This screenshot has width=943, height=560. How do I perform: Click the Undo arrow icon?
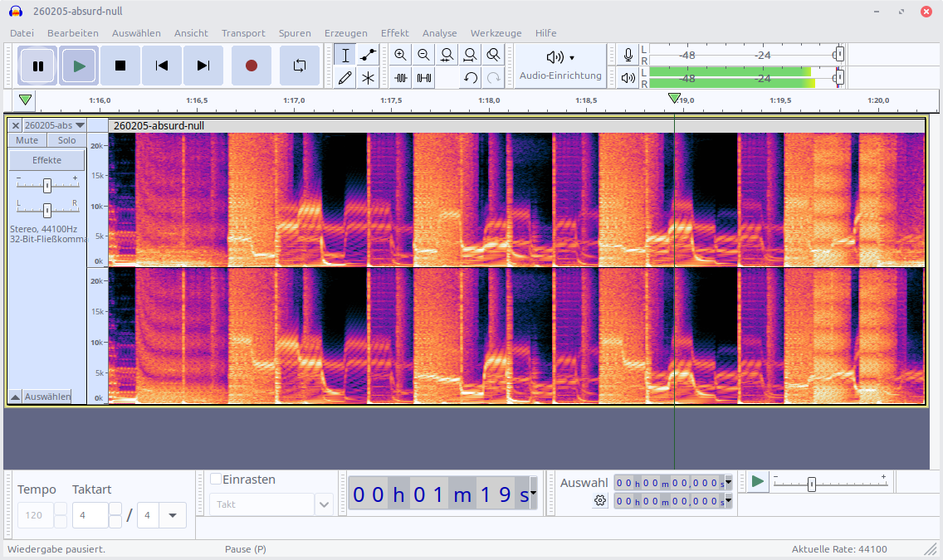[471, 78]
